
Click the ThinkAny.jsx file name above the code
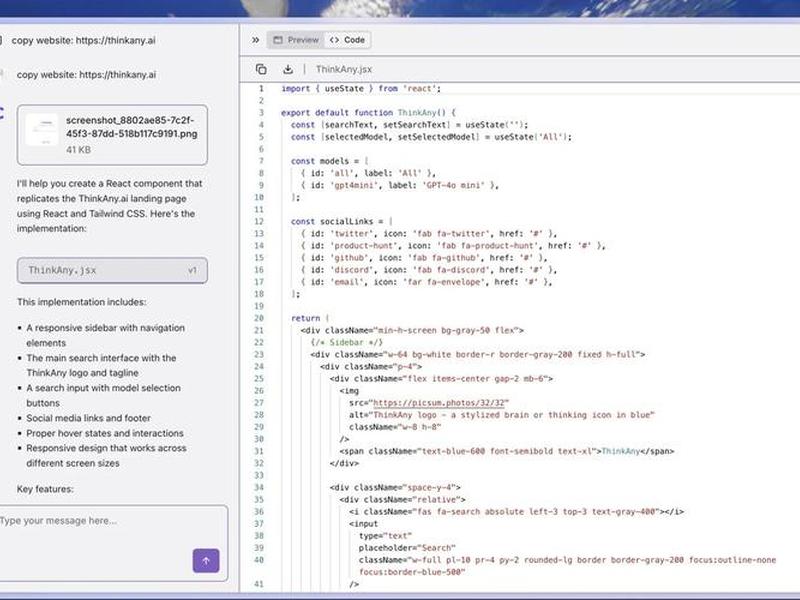point(344,69)
